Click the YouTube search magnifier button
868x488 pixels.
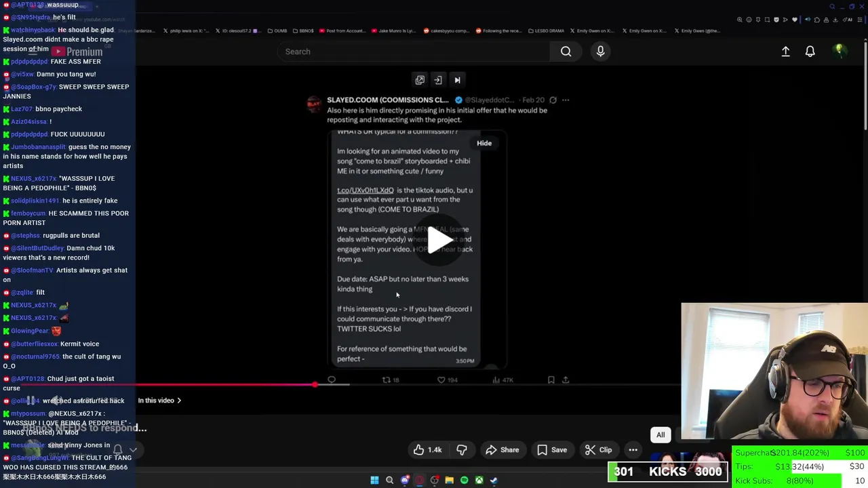[566, 52]
